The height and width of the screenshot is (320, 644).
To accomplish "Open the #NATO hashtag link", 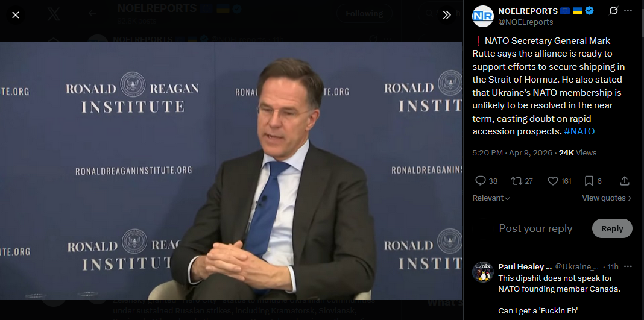I will pos(579,131).
